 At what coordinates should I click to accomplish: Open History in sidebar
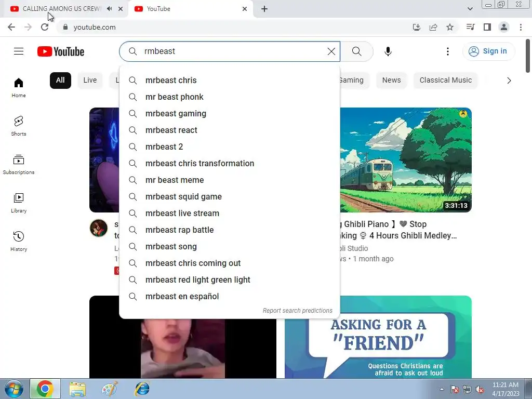pyautogui.click(x=19, y=241)
